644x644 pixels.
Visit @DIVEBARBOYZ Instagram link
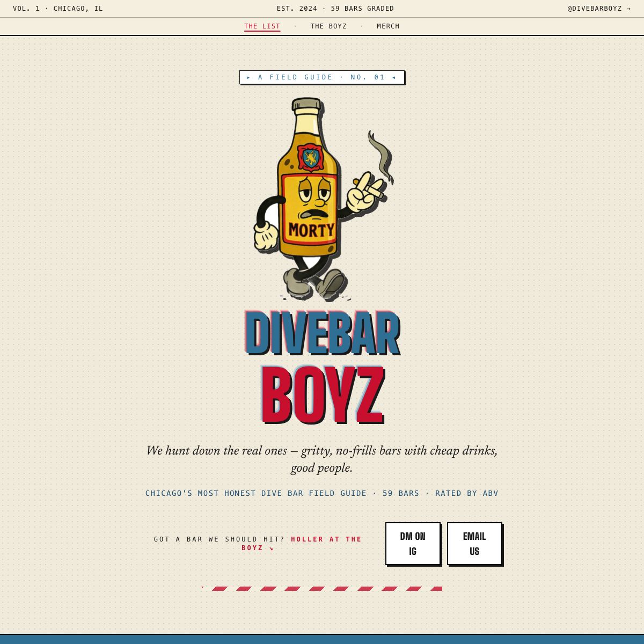(599, 9)
